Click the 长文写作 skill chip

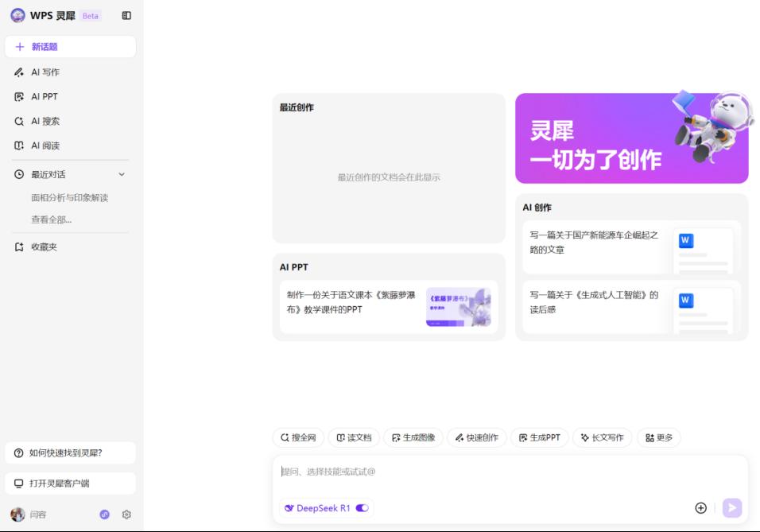(x=602, y=437)
